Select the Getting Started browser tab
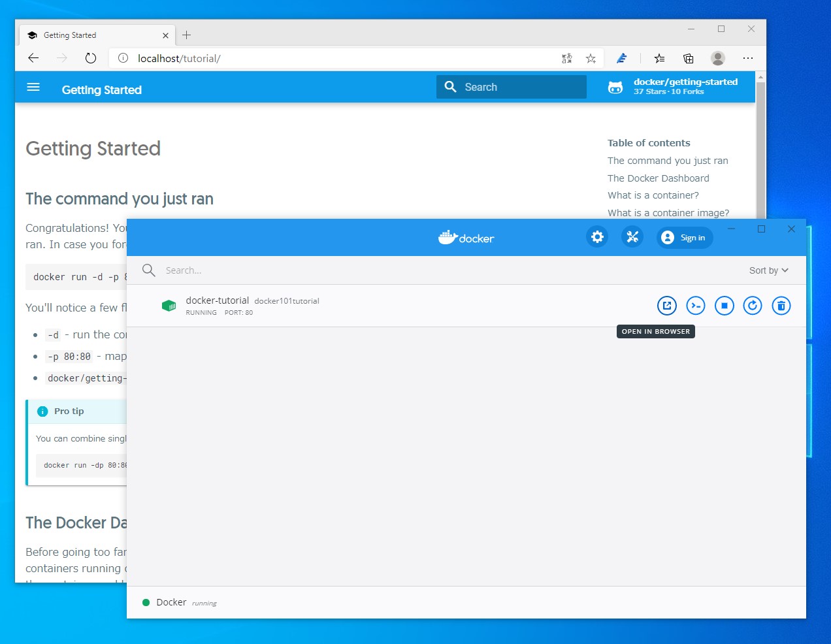Image resolution: width=831 pixels, height=644 pixels. 98,35
